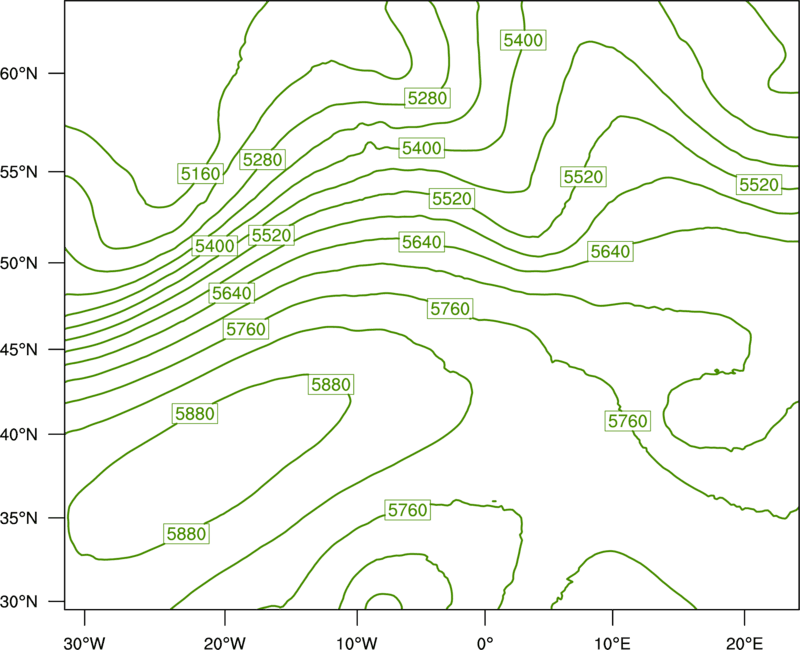The width and height of the screenshot is (800, 650).
Task: Click the 5160 contour label
Action: tap(200, 174)
